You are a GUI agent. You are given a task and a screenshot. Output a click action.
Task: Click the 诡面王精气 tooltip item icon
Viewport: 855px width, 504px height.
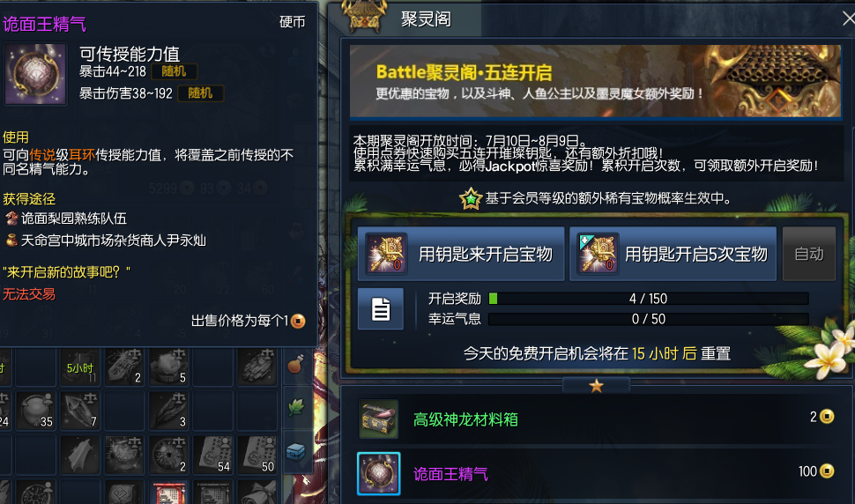(x=35, y=73)
